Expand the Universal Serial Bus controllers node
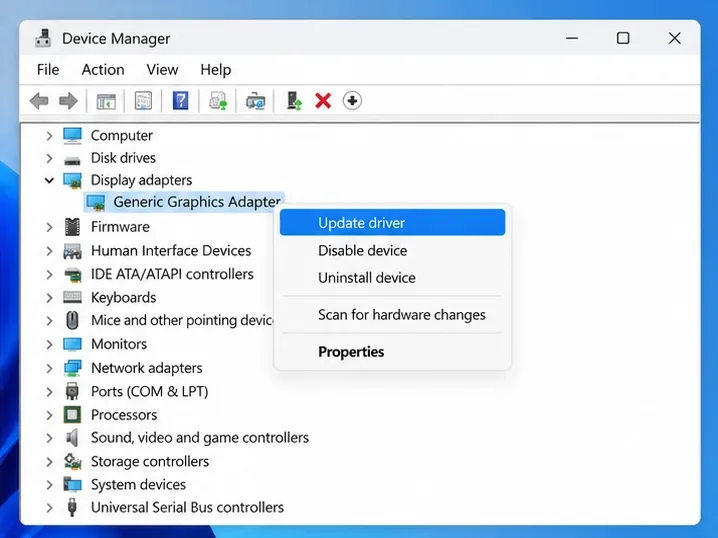 (x=49, y=508)
